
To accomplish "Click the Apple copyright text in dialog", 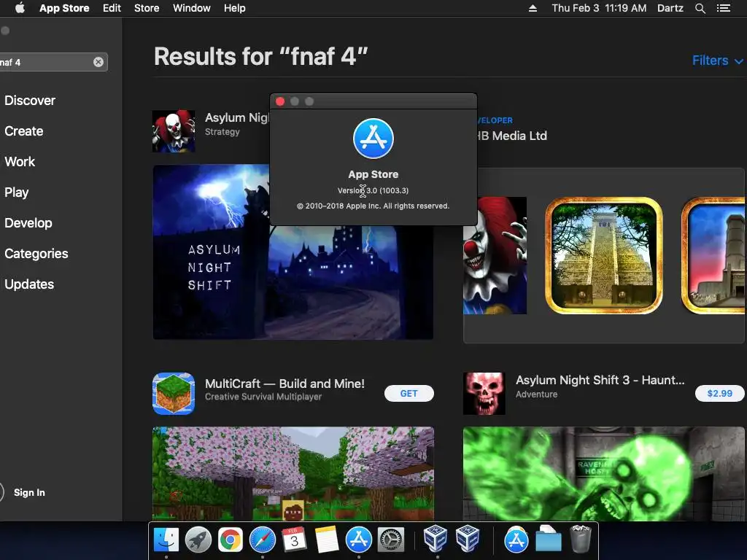I will tap(373, 206).
